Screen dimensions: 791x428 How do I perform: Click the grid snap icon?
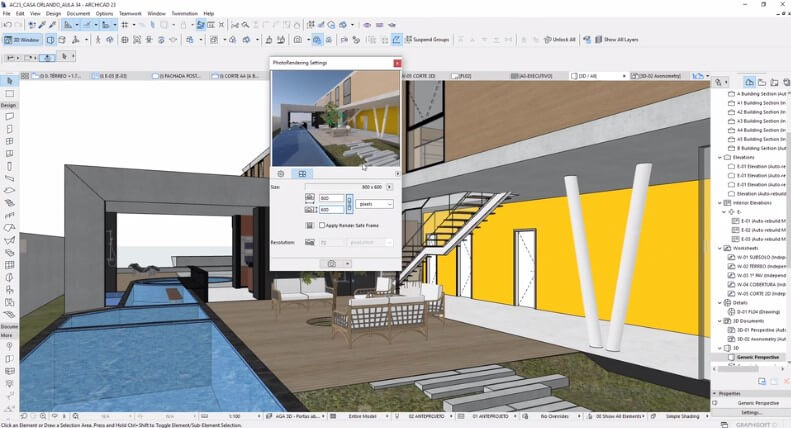coord(125,25)
